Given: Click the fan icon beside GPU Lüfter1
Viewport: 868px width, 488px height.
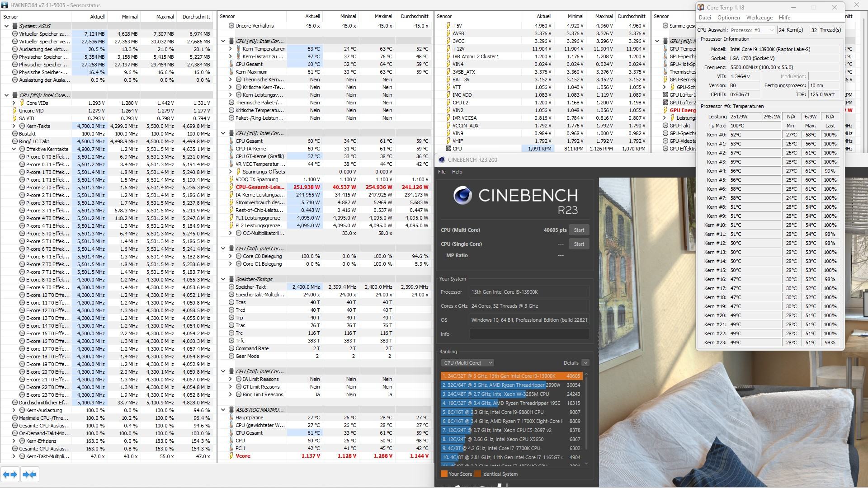Looking at the screenshot, I should click(x=665, y=95).
